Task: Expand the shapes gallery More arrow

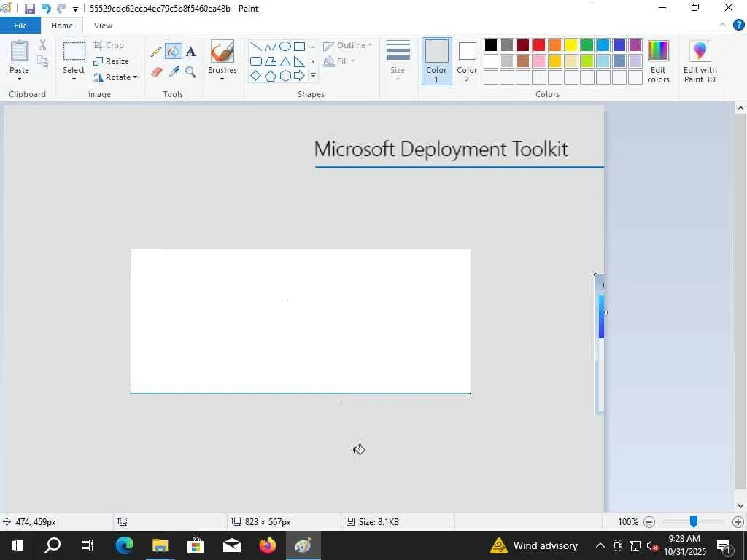Action: point(313,75)
